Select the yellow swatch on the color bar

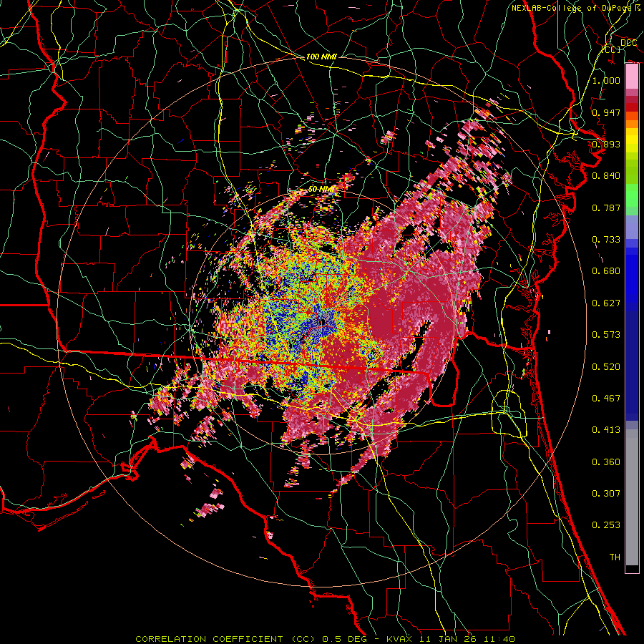click(632, 140)
